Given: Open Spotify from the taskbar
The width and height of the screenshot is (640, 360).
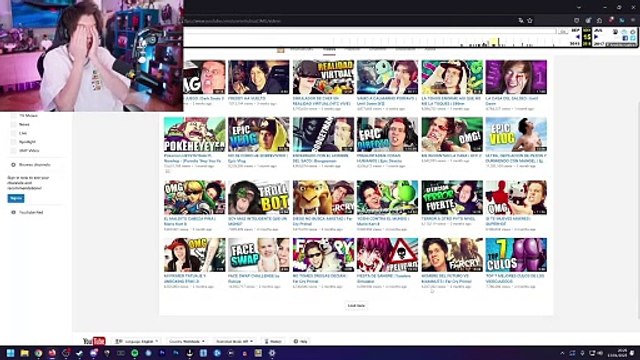Looking at the screenshot, I should [135, 353].
